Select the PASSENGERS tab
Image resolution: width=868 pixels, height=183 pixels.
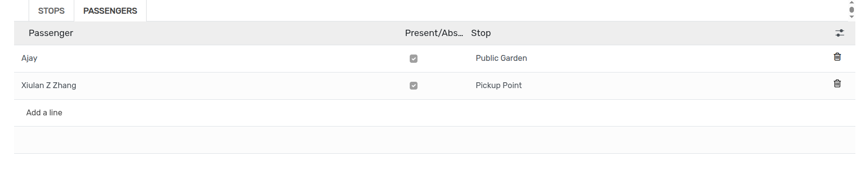[110, 11]
